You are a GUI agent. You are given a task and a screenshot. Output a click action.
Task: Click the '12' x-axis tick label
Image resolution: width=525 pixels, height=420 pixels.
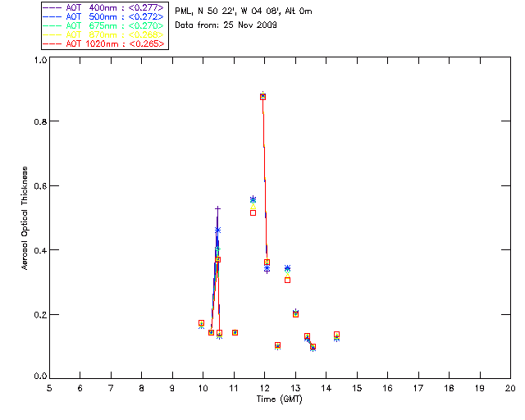point(264,388)
